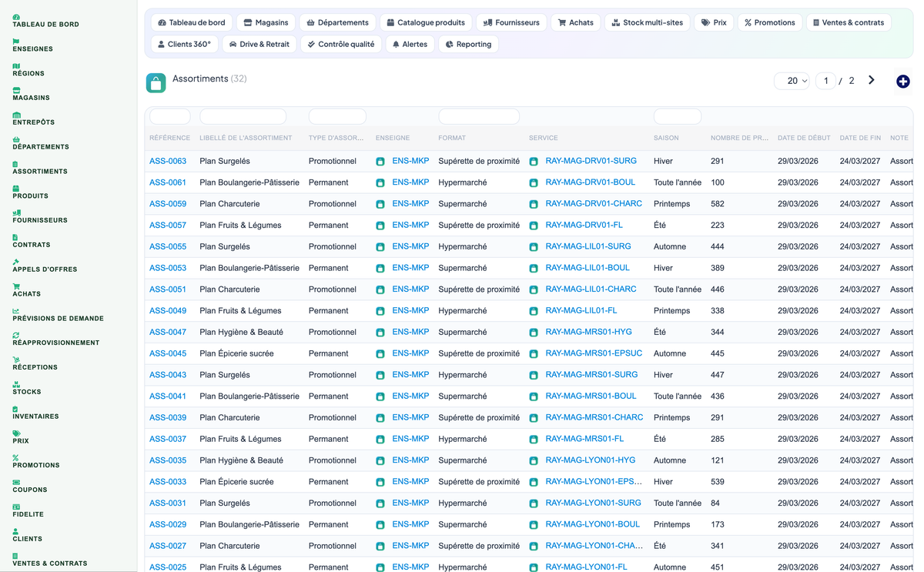Click the service icon beside RAY-MAG-MRS01-SURG
This screenshot has height=572, width=924.
coord(534,376)
